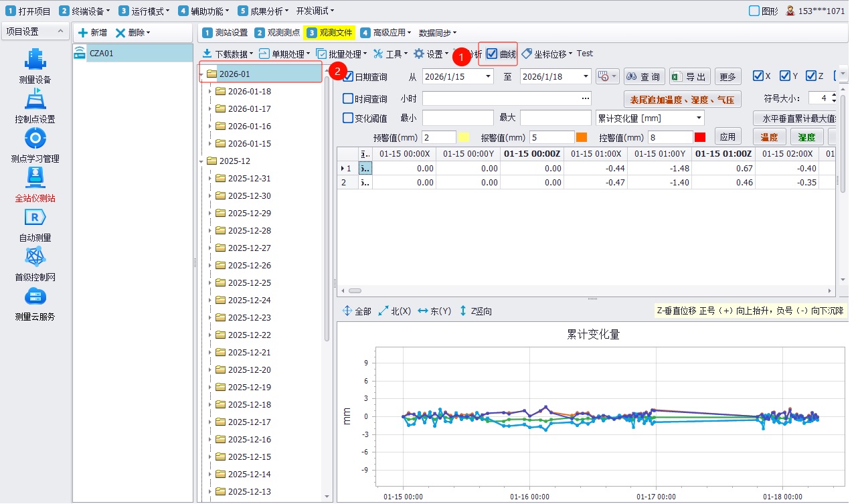Enable the 变化阈值 checkbox
This screenshot has width=860, height=504.
(x=348, y=118)
